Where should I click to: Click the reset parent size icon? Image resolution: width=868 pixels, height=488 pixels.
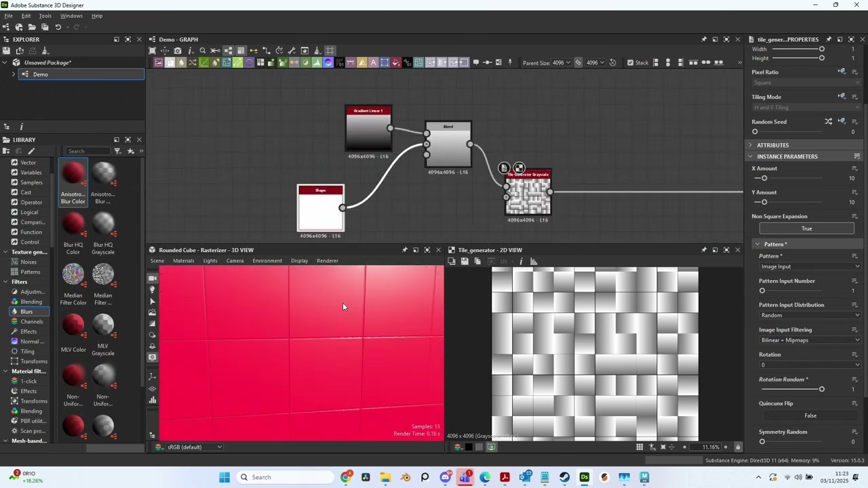pyautogui.click(x=612, y=62)
